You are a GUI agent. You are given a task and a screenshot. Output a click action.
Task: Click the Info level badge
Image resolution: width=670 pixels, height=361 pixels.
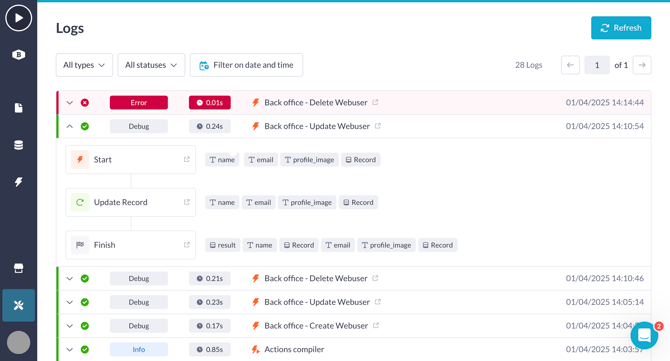click(x=139, y=349)
